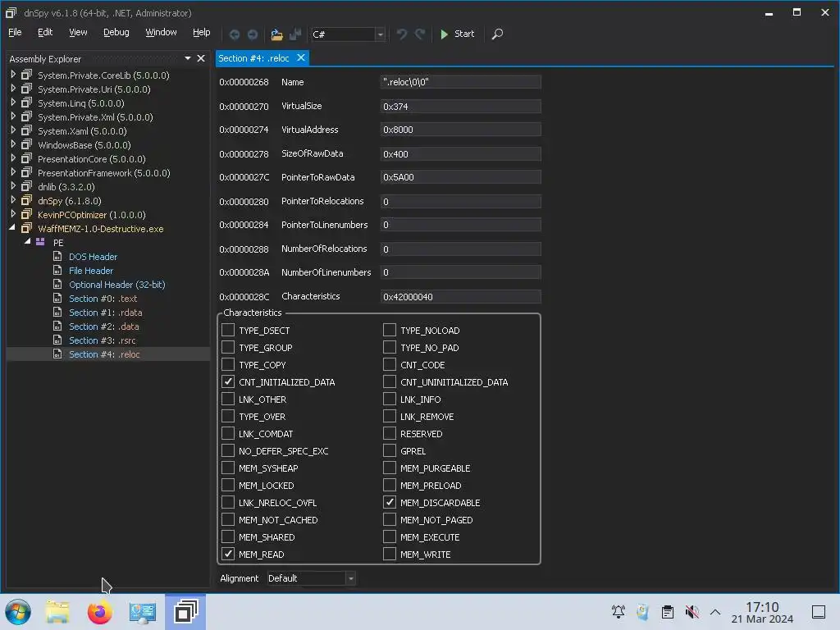840x630 pixels.
Task: Click the taskbar clock showing 17:10
Action: pos(762,612)
